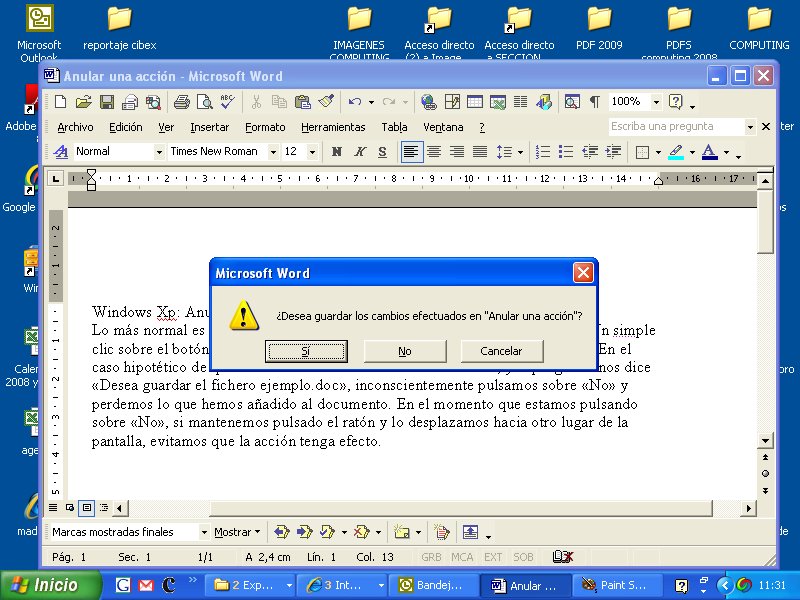The width and height of the screenshot is (800, 600).
Task: Open the Edición menu
Action: (126, 127)
